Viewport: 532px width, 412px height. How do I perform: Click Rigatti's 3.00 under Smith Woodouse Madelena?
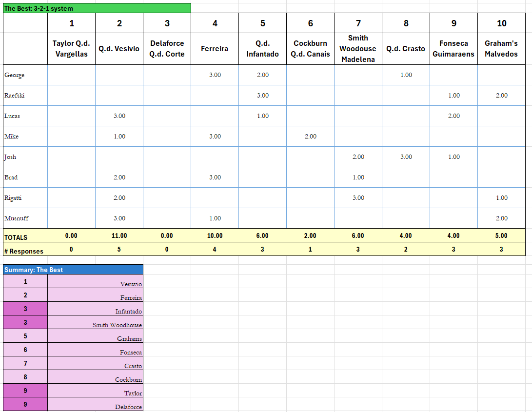[358, 198]
